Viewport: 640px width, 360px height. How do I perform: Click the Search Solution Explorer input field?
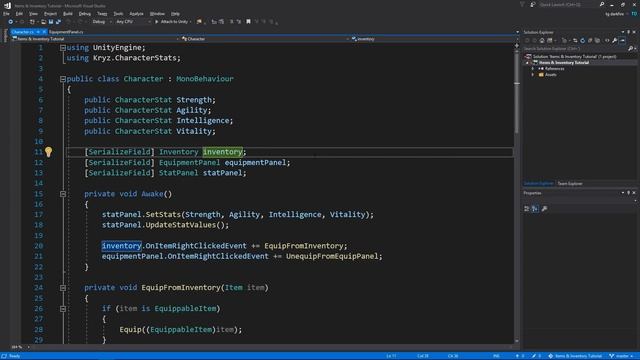[x=575, y=49]
